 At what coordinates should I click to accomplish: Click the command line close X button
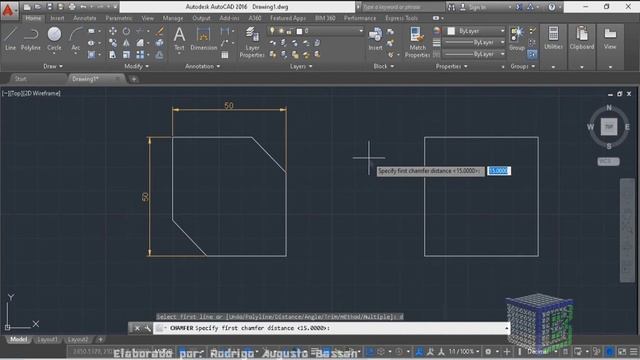(x=137, y=328)
